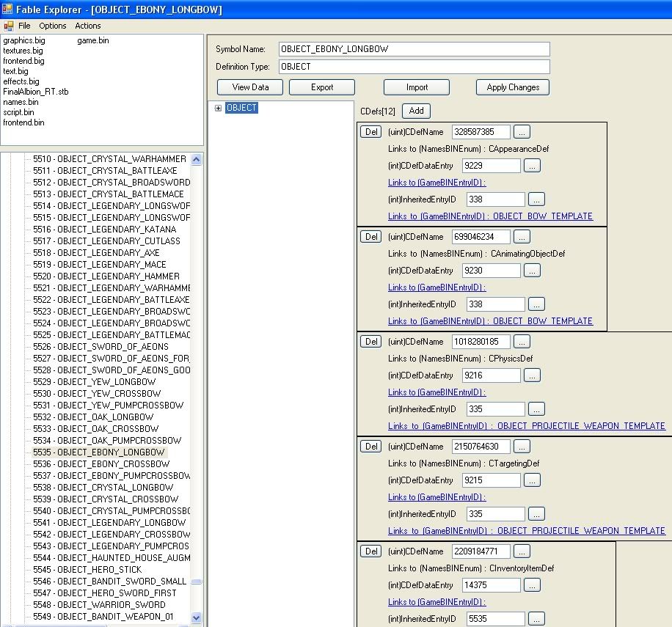Screen dimensions: 672x627
Task: Delete the CPhysicsDef entry with Del
Action: tap(371, 342)
